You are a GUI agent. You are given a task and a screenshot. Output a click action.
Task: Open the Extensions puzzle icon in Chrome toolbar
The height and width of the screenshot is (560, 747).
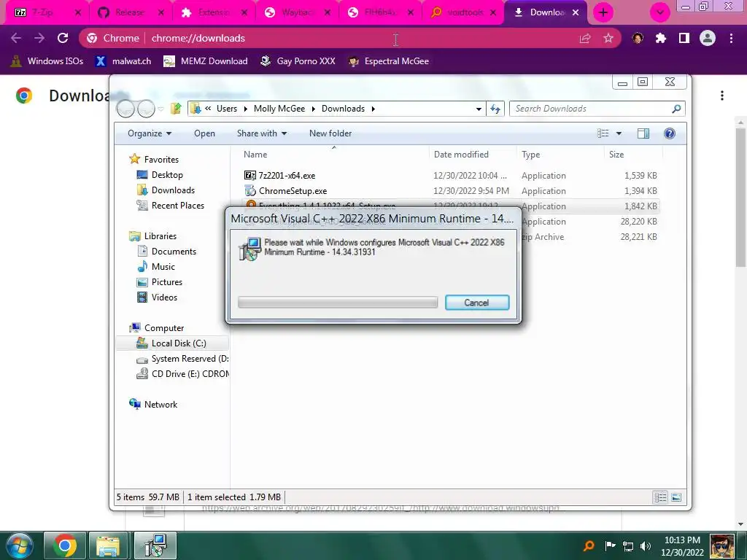point(660,38)
